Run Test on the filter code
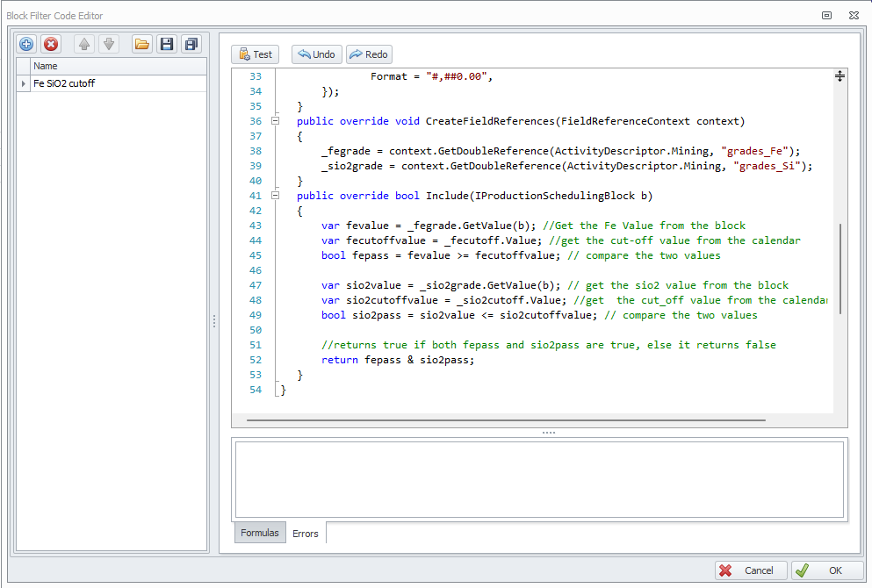This screenshot has width=872, height=588. coord(255,54)
